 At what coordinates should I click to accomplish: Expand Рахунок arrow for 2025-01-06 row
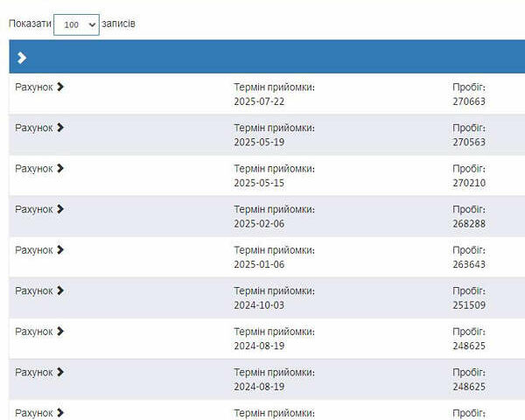60,250
